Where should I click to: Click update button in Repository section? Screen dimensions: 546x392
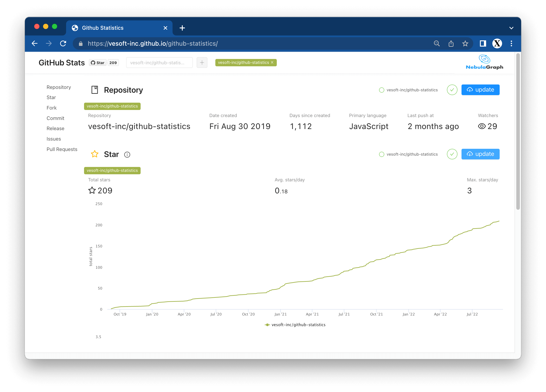click(480, 90)
